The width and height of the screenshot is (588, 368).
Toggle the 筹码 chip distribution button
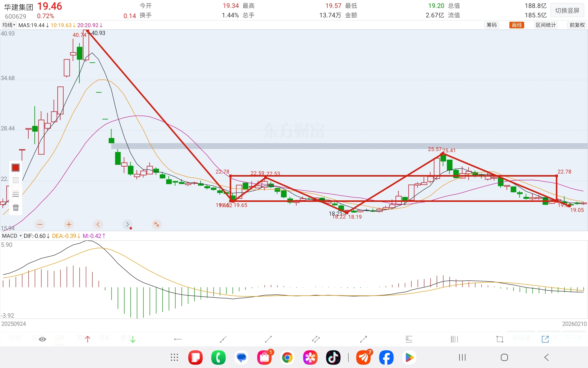492,25
